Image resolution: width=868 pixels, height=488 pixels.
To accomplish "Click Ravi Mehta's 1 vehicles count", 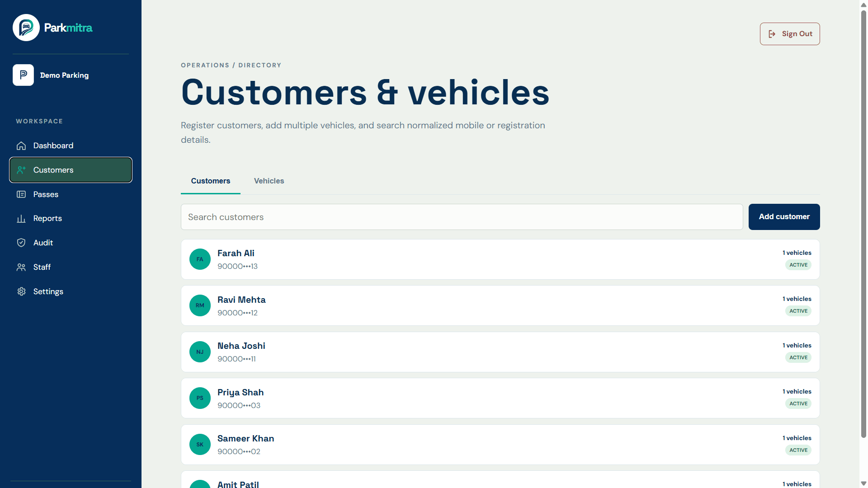I will coord(797,299).
